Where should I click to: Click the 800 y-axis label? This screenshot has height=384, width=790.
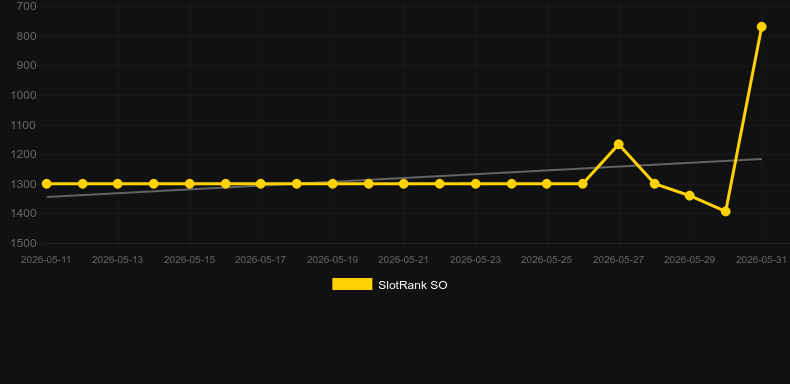(27, 36)
